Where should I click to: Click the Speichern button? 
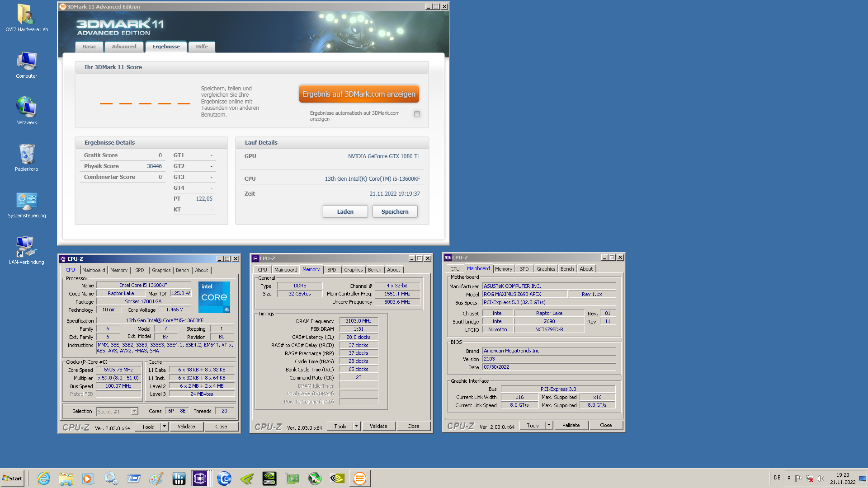point(395,211)
